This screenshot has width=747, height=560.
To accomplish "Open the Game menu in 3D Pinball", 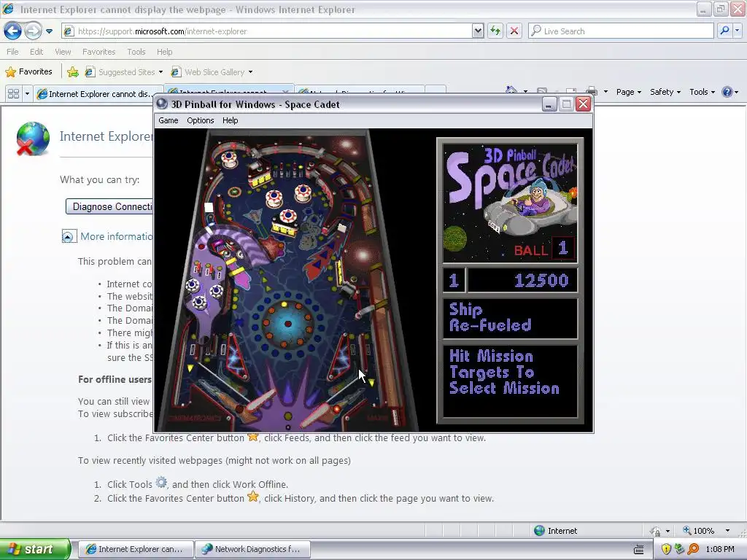I will (169, 120).
